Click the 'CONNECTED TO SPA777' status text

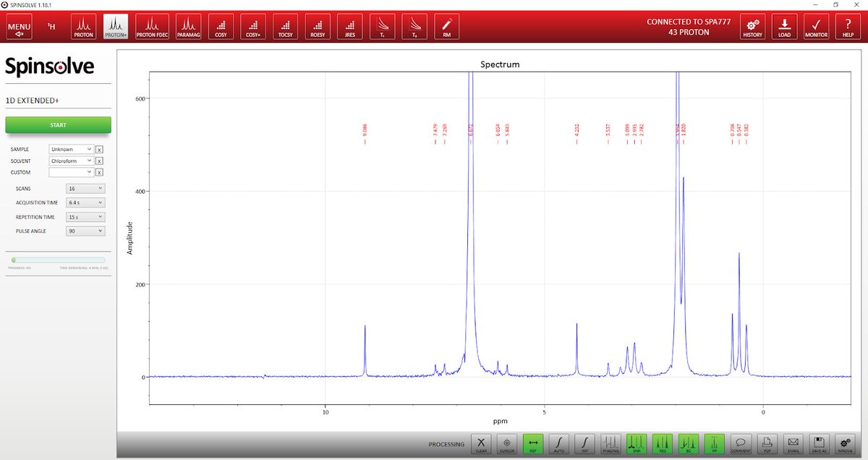point(689,22)
